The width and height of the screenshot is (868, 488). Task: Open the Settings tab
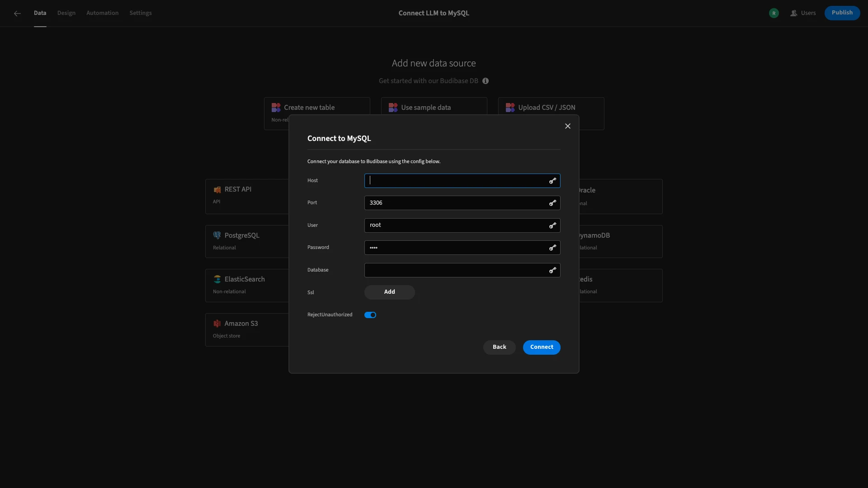pos(141,13)
